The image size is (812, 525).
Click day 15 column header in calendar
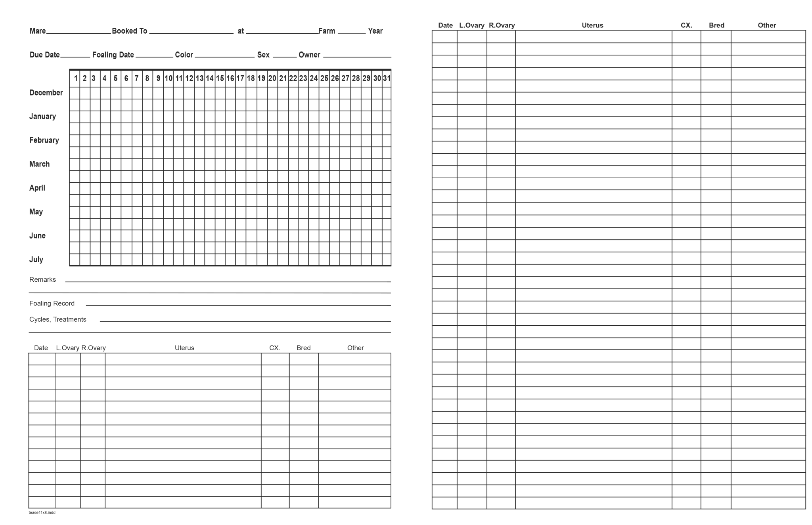pyautogui.click(x=219, y=78)
